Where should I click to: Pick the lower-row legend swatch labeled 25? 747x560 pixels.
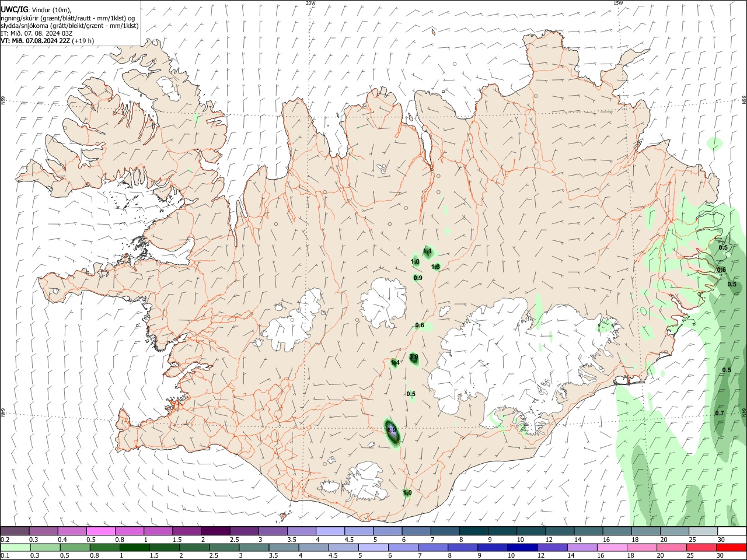701,548
